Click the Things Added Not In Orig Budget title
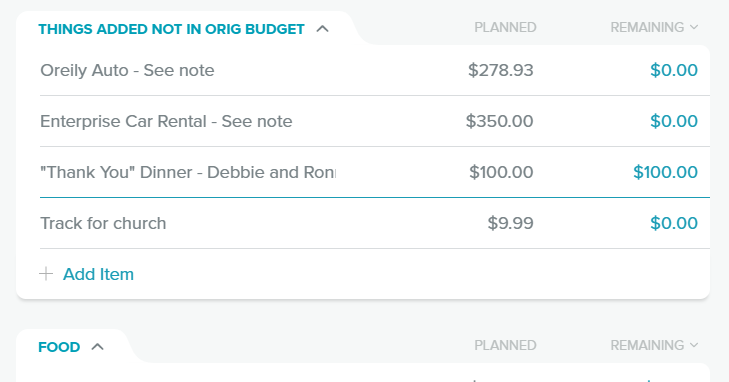Screen dimensions: 729x382 [171, 29]
